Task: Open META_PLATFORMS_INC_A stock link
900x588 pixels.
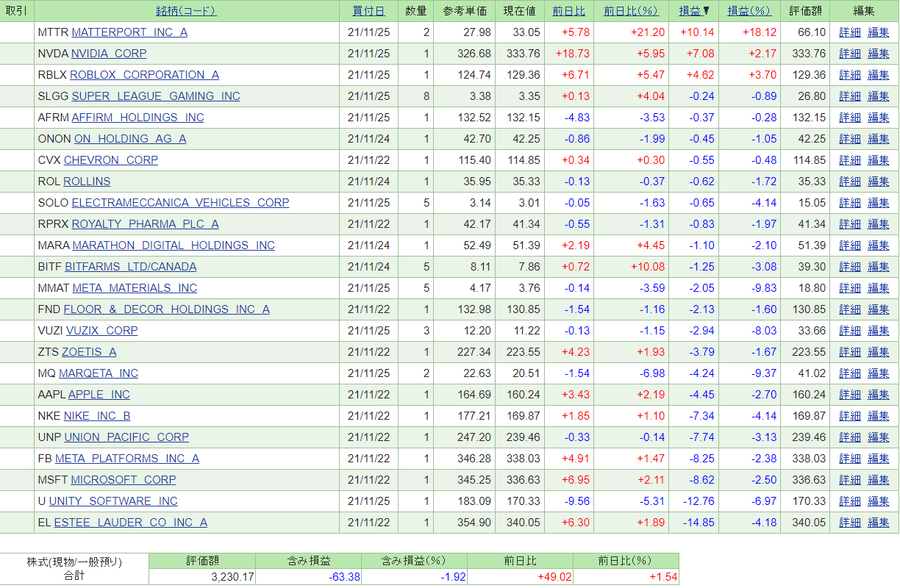Action: pyautogui.click(x=127, y=459)
